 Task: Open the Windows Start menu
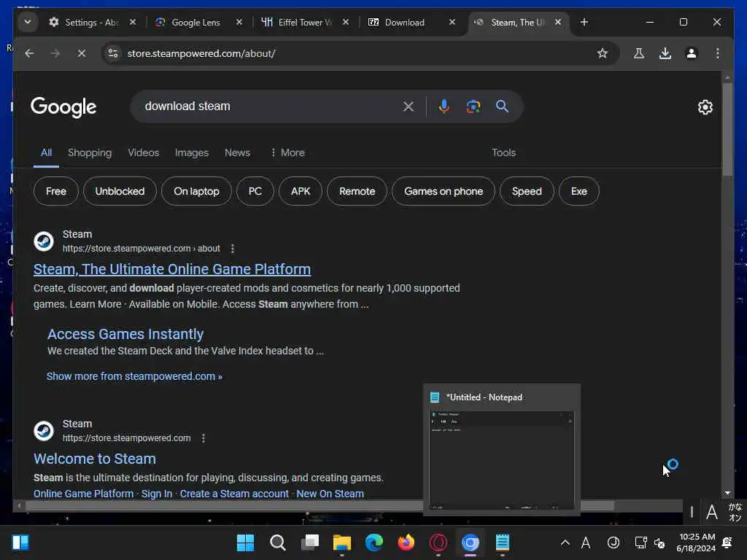point(245,542)
